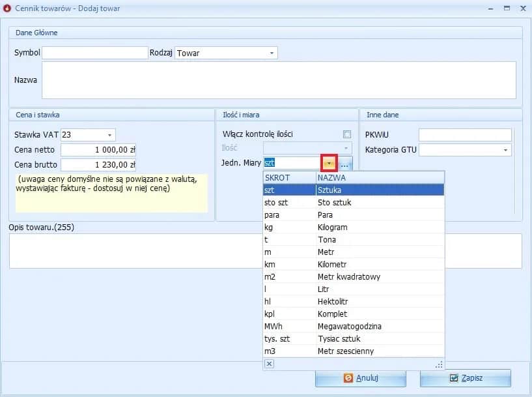Expand the Kategoria GTU dropdown

(x=506, y=151)
